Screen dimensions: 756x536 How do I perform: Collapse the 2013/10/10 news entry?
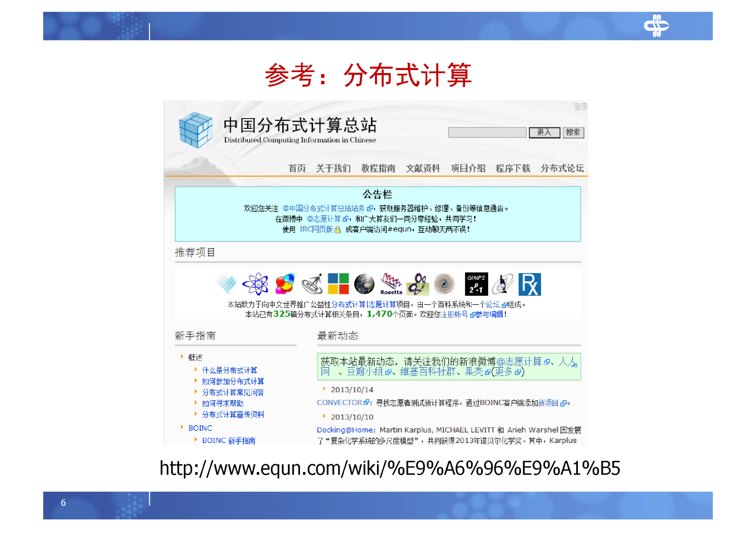pos(351,417)
